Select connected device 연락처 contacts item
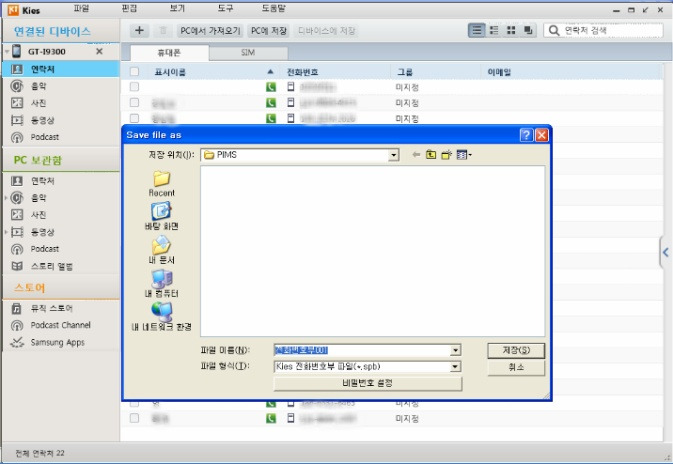The width and height of the screenshot is (673, 464). click(x=61, y=69)
